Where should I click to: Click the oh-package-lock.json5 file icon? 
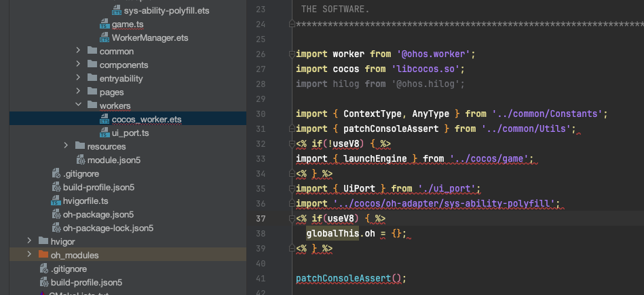[x=56, y=228]
